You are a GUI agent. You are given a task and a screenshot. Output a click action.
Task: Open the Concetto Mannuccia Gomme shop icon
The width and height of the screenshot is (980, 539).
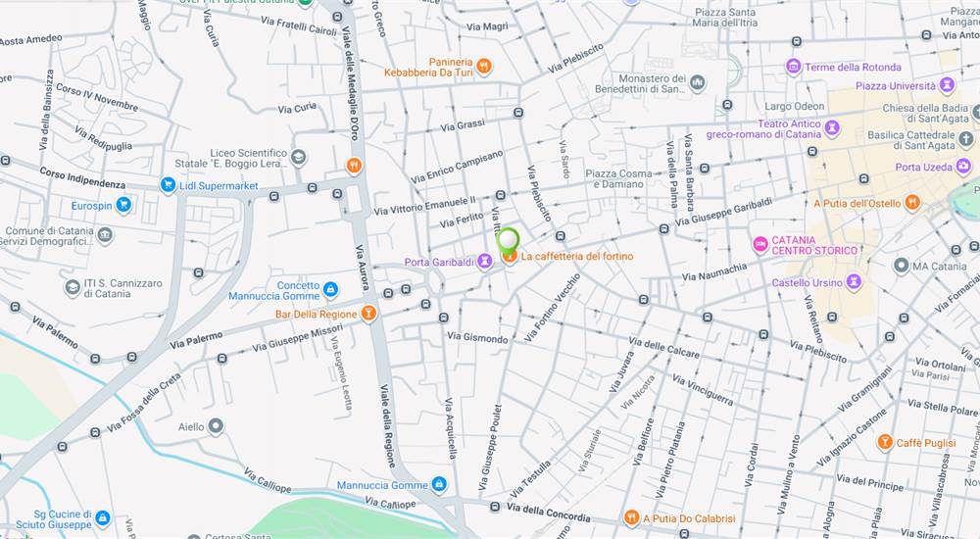[330, 289]
